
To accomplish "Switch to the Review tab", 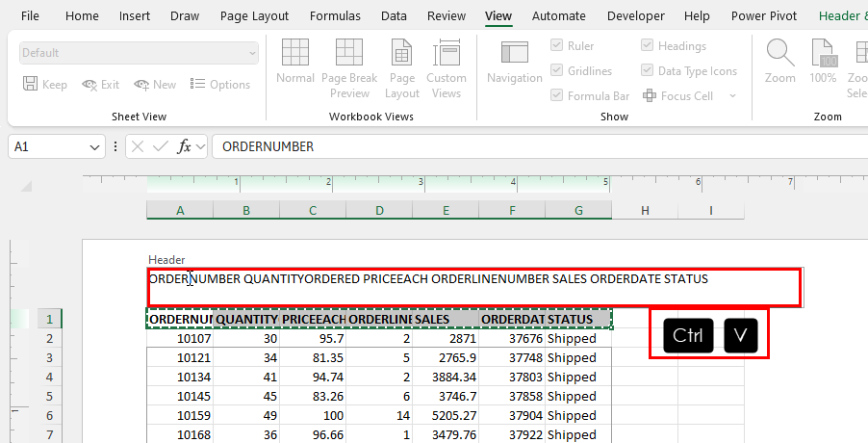I will tap(447, 16).
